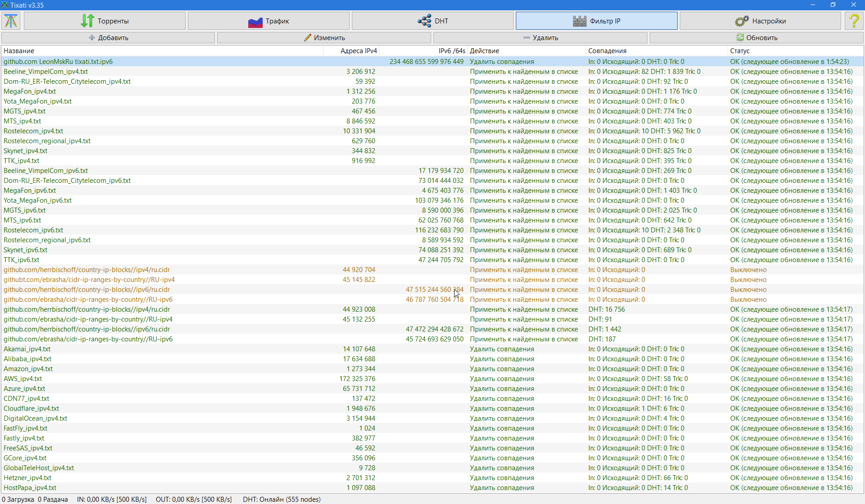Select the AWS_ipv4.txt row
The width and height of the screenshot is (865, 504).
pyautogui.click(x=432, y=379)
